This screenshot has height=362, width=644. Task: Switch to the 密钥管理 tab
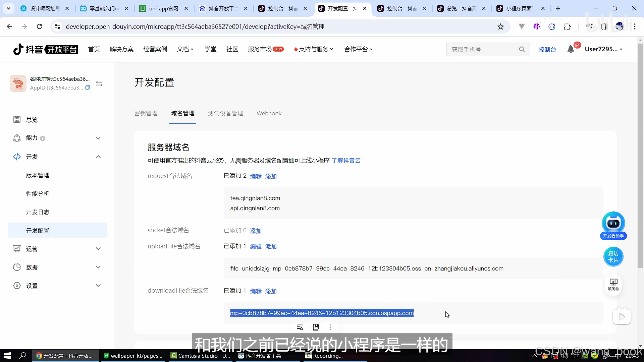click(146, 113)
